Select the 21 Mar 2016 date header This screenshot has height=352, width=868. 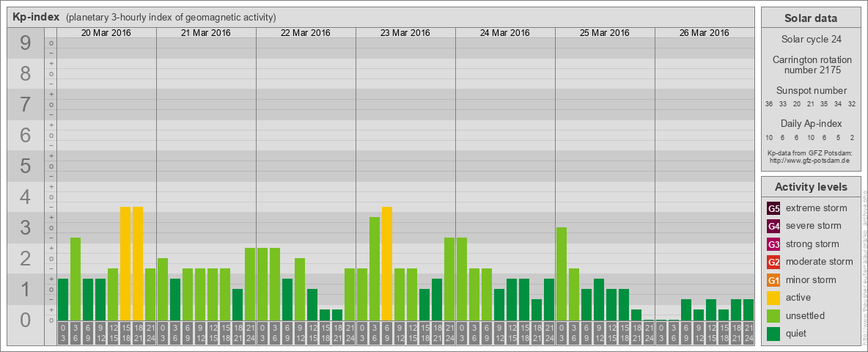tap(206, 33)
